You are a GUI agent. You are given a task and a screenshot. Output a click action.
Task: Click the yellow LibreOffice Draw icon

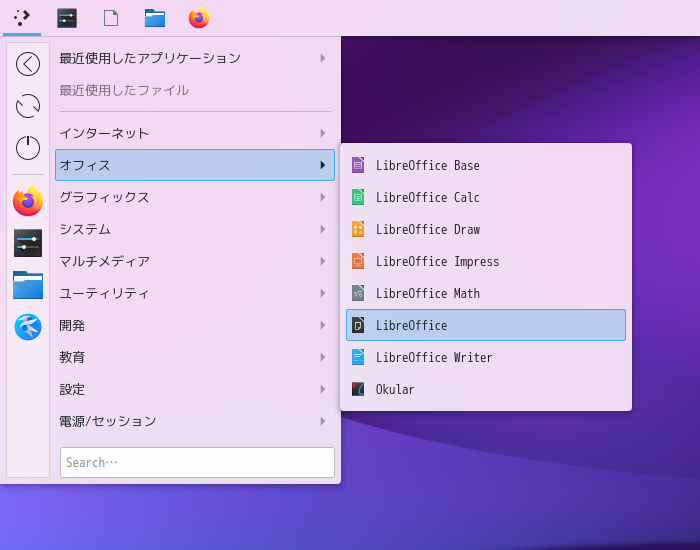[x=358, y=229]
